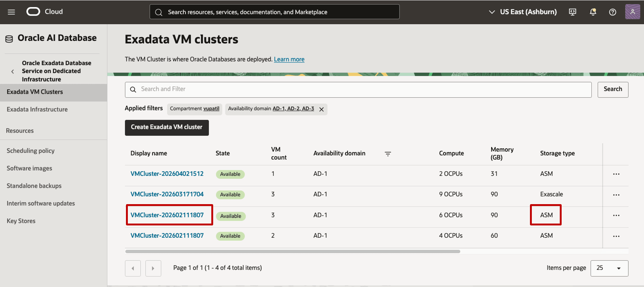Viewport: 644px width, 287px height.
Task: Open the user profile avatar
Action: [x=632, y=12]
